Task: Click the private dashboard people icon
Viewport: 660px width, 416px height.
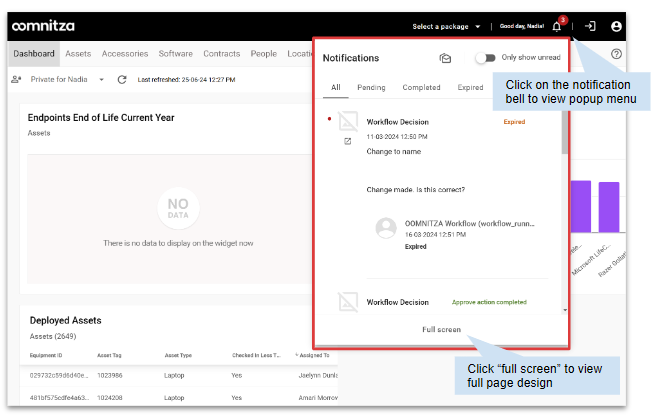Action: [16, 79]
